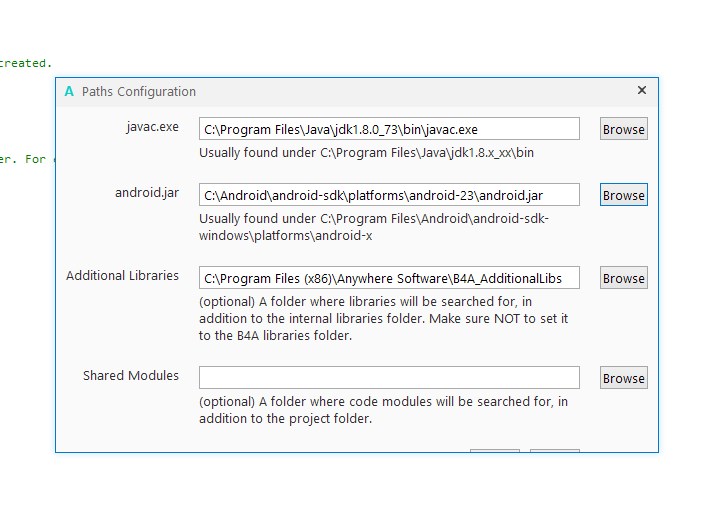Click the android.jar platforms hint text
The image size is (706, 526).
(373, 227)
